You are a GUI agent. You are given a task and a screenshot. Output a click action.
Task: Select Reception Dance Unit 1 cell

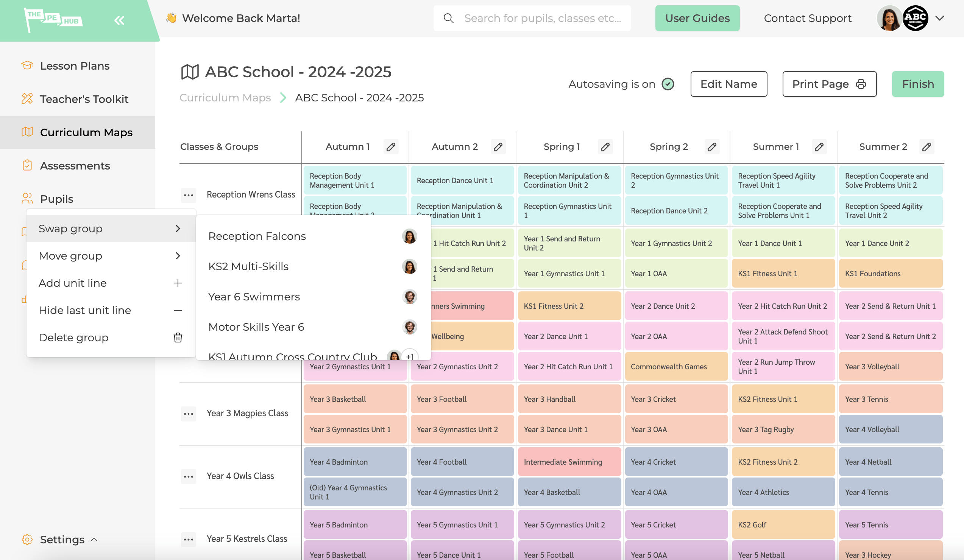pyautogui.click(x=462, y=180)
